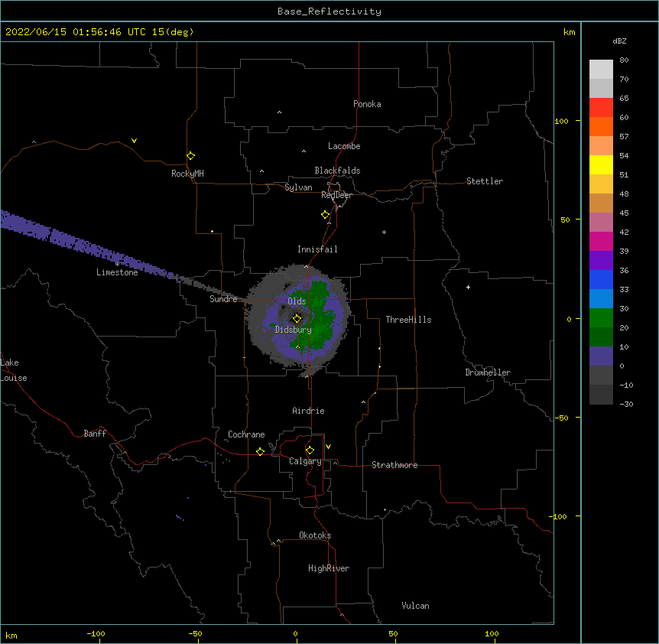Click the yellow station marker near RockyMH
This screenshot has height=644, width=659.
point(190,155)
